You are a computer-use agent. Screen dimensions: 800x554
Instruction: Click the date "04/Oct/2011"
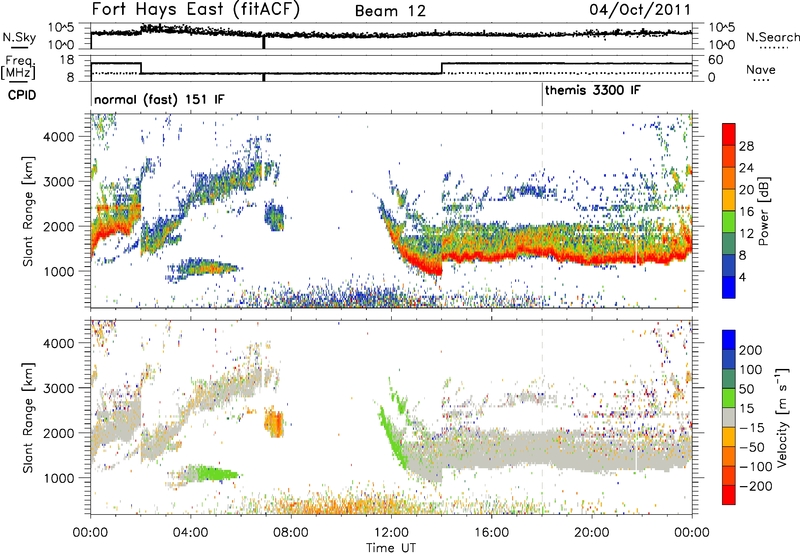point(640,10)
